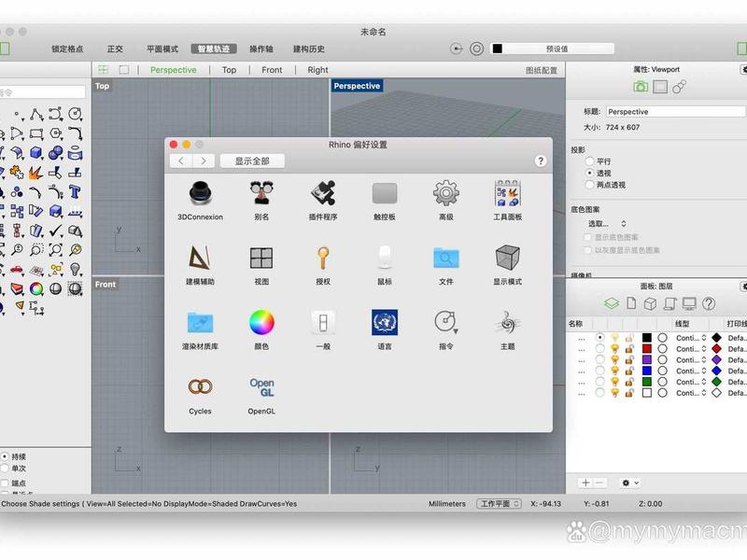Viewport: 747px width, 560px height.
Task: Select 透视 perspective projection radio
Action: coord(590,173)
